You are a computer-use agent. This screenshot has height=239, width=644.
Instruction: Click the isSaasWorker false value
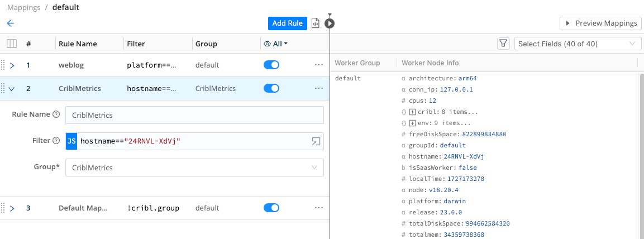pyautogui.click(x=468, y=168)
